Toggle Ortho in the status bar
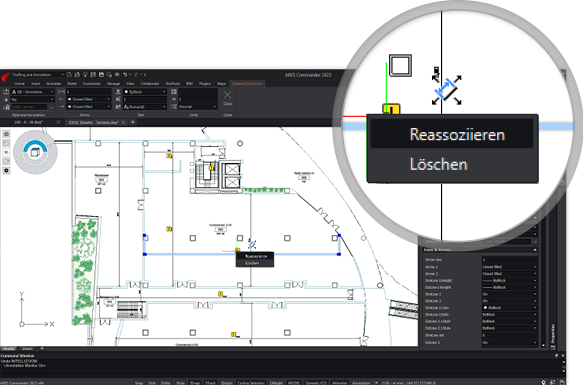Screen dimensions: 583x385 click(x=165, y=382)
